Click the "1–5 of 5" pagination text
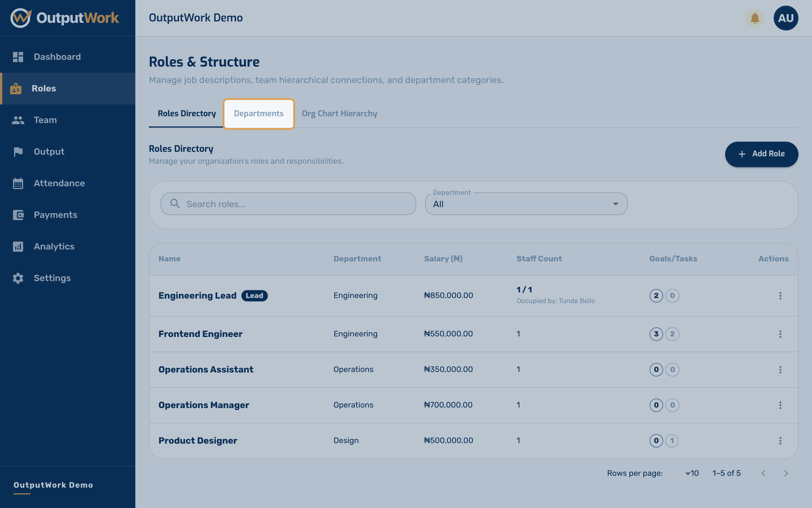812x508 pixels. pos(727,473)
